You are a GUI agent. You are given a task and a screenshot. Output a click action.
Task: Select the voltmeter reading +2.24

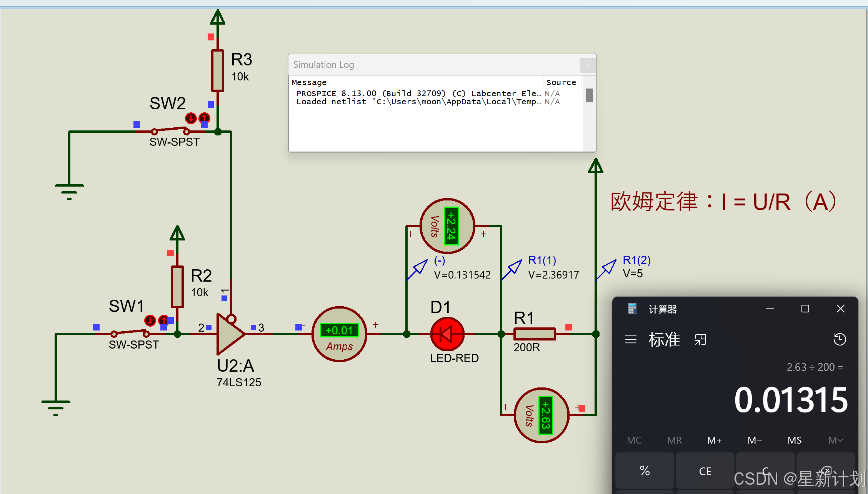[447, 226]
